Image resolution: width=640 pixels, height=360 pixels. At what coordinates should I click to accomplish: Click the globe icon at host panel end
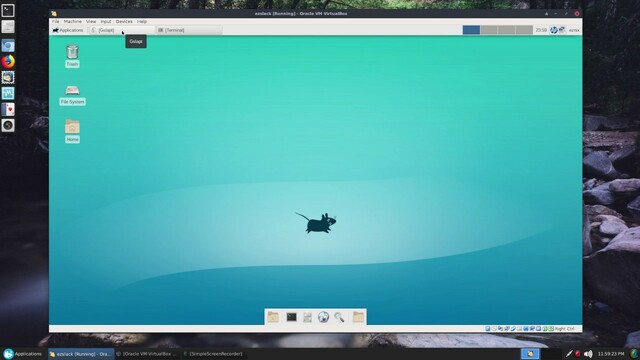point(634,354)
